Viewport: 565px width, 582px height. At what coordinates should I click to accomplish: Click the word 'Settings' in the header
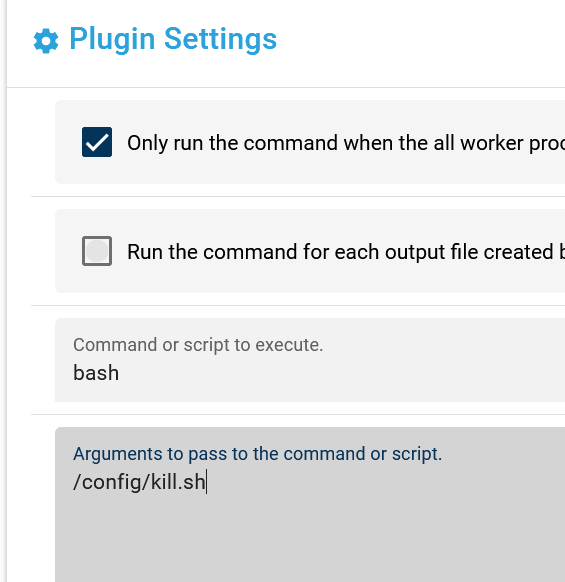(x=221, y=39)
